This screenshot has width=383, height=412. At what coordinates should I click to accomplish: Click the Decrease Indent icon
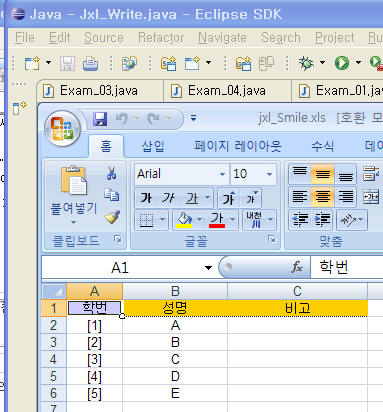click(299, 220)
